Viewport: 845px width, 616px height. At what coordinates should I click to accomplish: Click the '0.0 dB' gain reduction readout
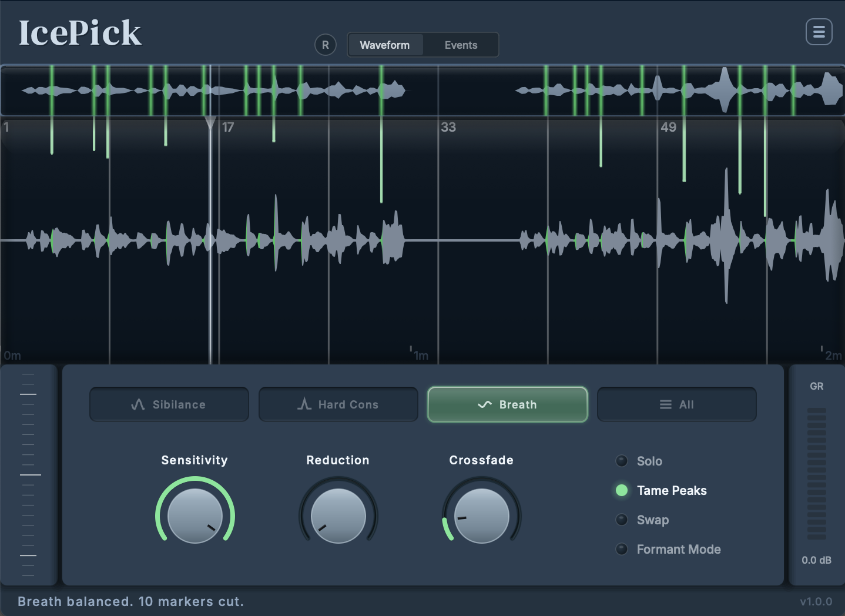817,560
